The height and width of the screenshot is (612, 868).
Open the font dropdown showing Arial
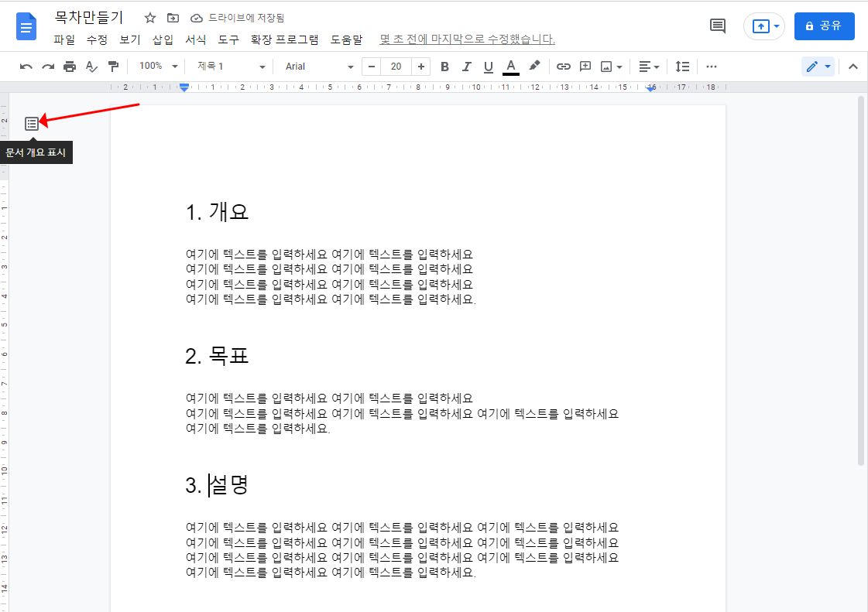[317, 67]
